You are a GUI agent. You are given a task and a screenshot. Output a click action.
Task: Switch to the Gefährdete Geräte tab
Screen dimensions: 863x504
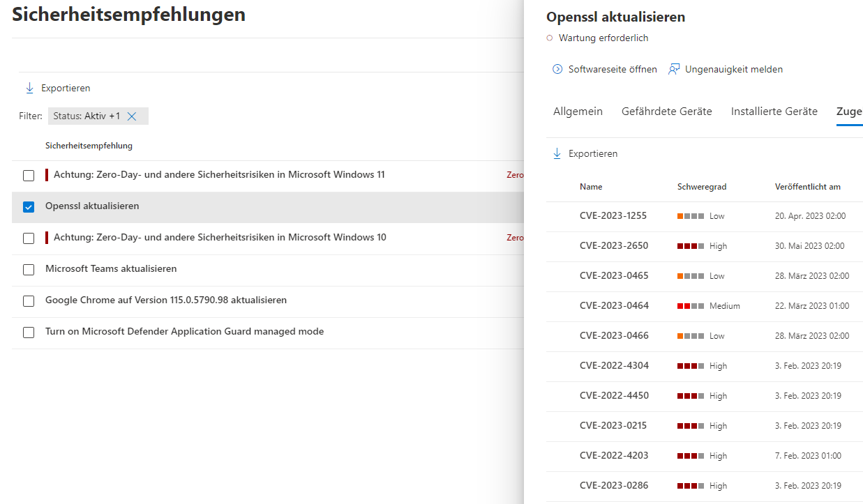(x=666, y=112)
